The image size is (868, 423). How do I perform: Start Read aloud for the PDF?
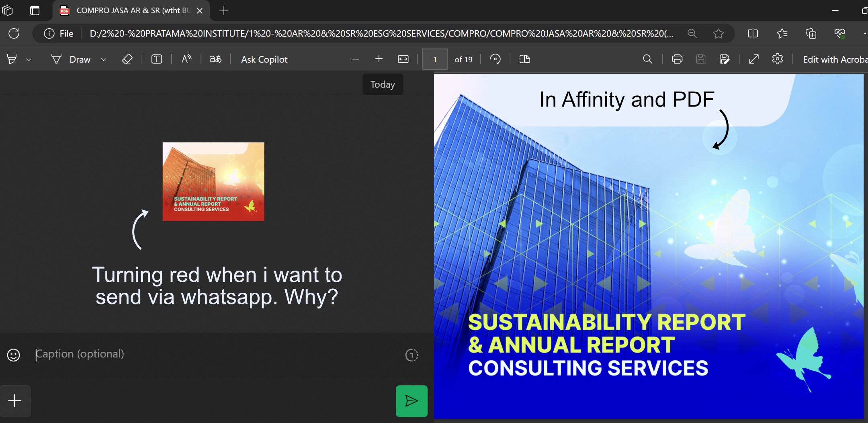[185, 59]
